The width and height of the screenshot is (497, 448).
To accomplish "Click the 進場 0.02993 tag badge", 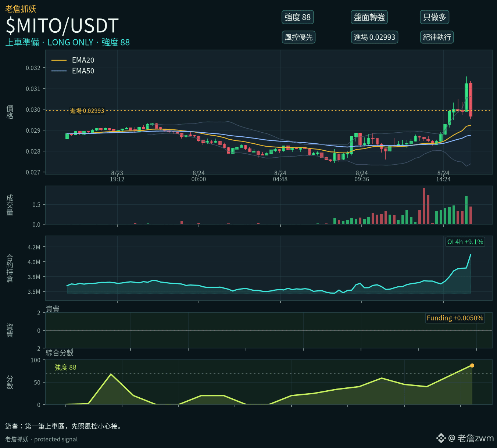I will [x=374, y=37].
